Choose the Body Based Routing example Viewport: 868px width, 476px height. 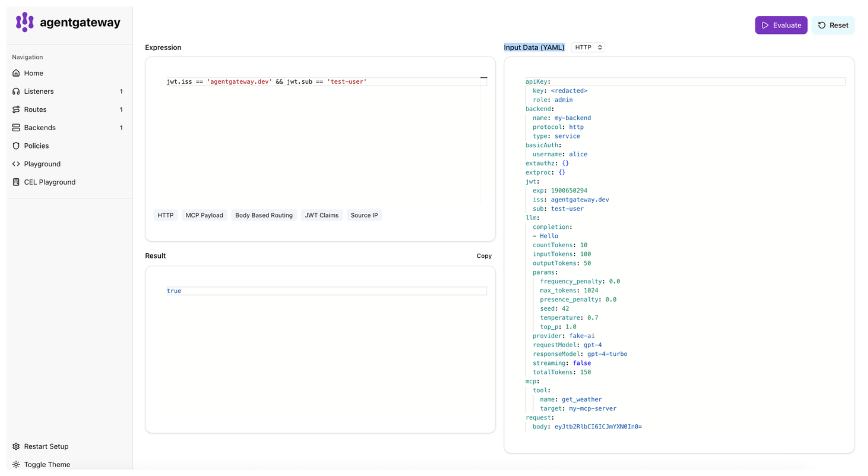(263, 215)
